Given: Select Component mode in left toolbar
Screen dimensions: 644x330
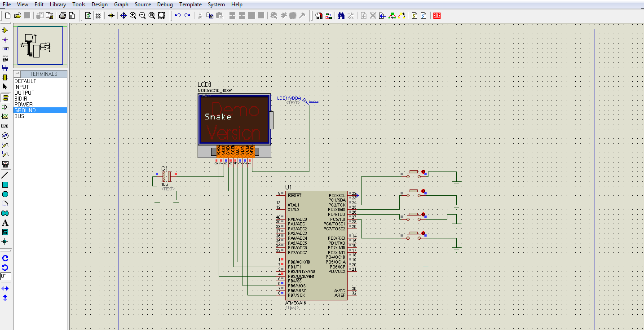Looking at the screenshot, I should click(5, 30).
